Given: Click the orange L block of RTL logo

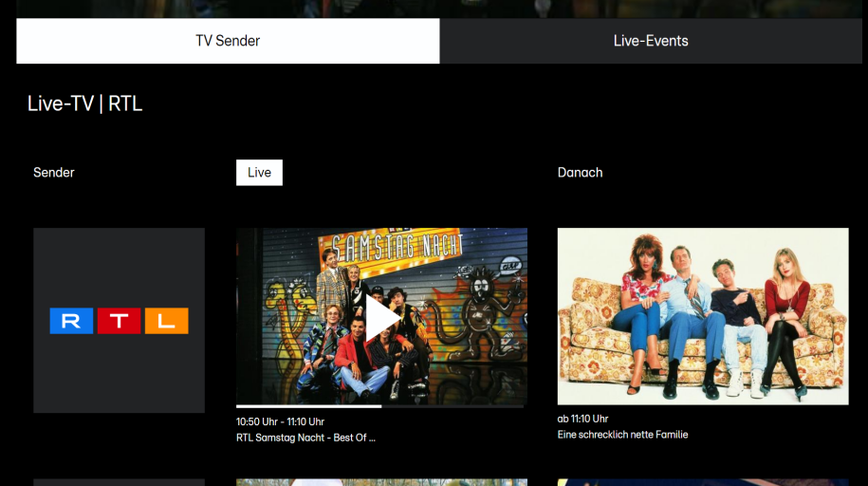Looking at the screenshot, I should pyautogui.click(x=167, y=321).
